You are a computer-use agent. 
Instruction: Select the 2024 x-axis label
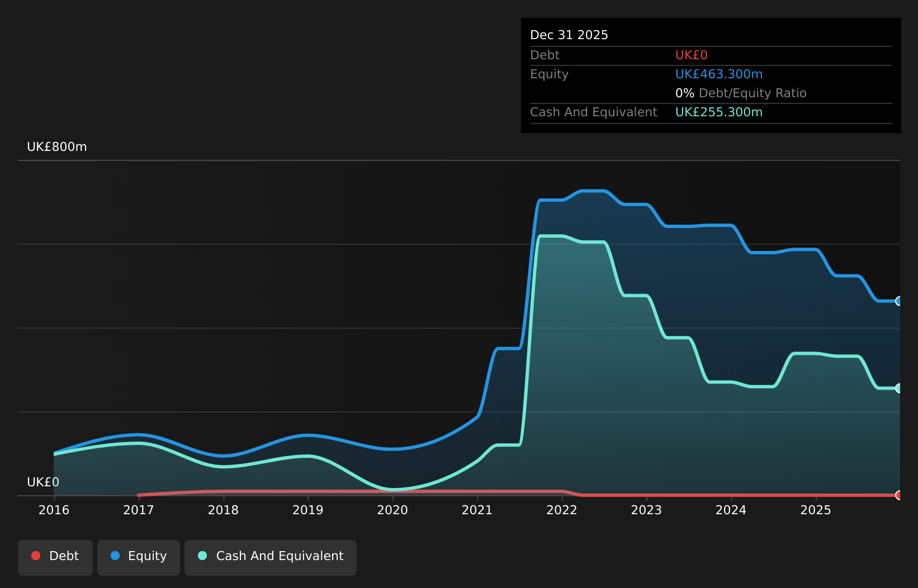(x=731, y=510)
